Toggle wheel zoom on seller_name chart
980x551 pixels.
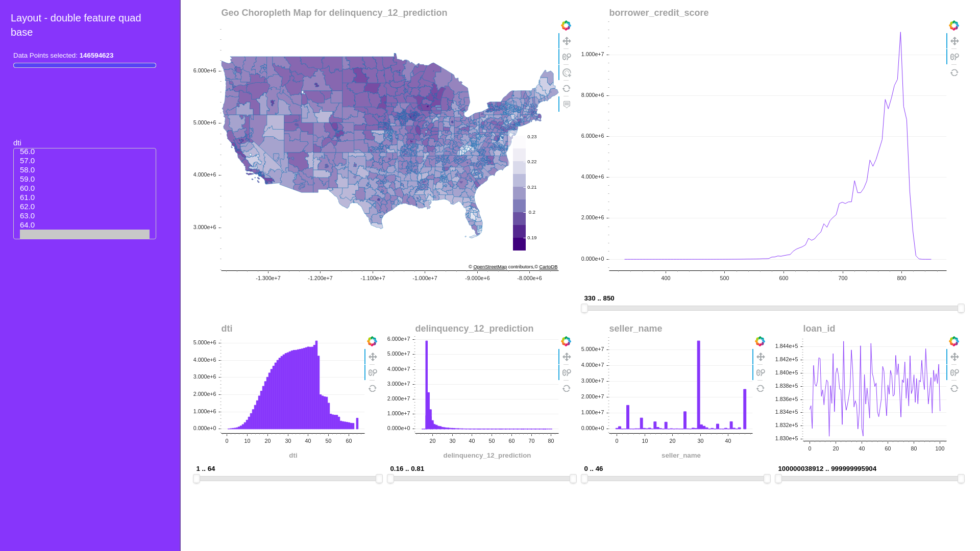(761, 373)
